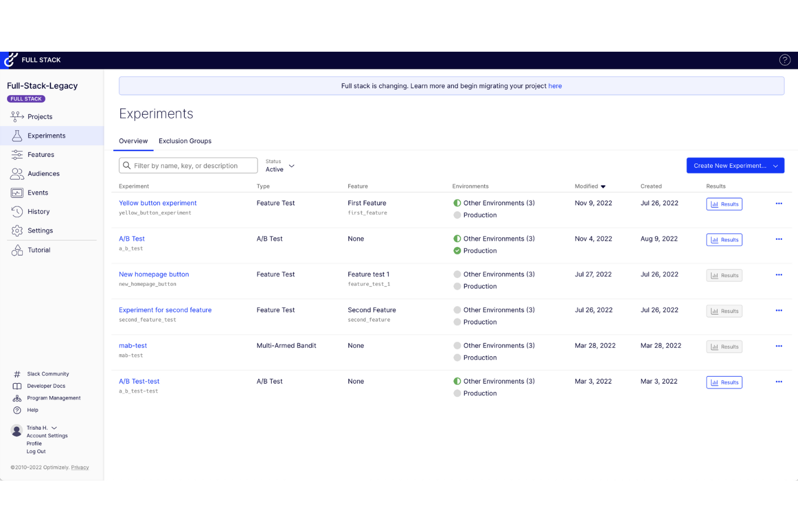Click the Developer Docs book icon
Viewport: 798px width, 532px height.
pos(17,386)
